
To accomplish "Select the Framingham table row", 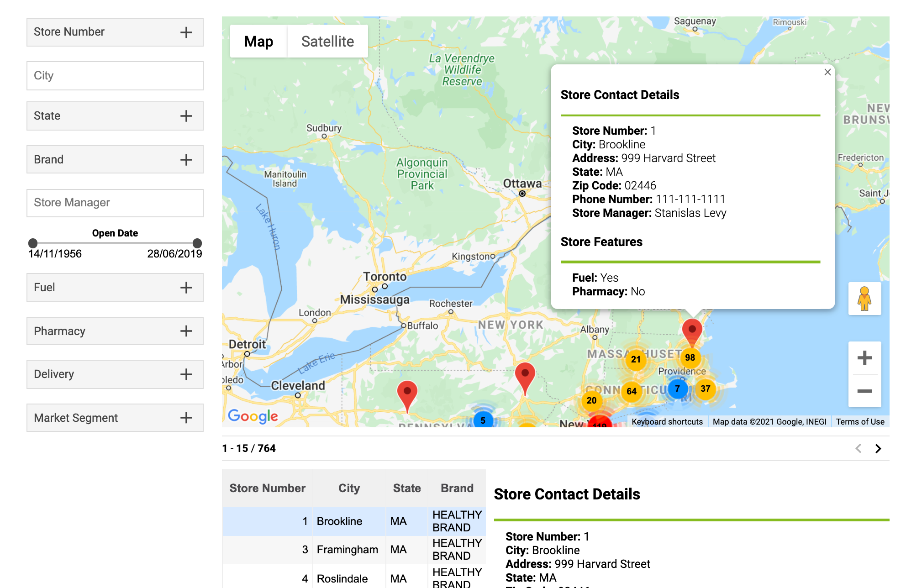I will coord(354,550).
